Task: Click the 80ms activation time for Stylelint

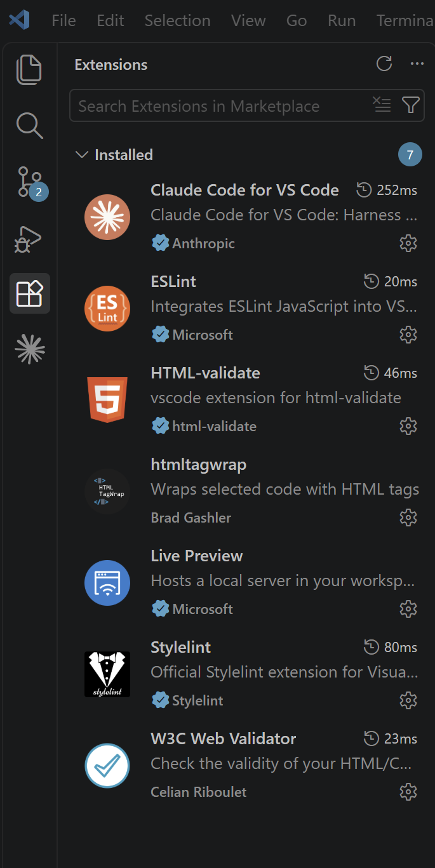Action: click(x=390, y=647)
